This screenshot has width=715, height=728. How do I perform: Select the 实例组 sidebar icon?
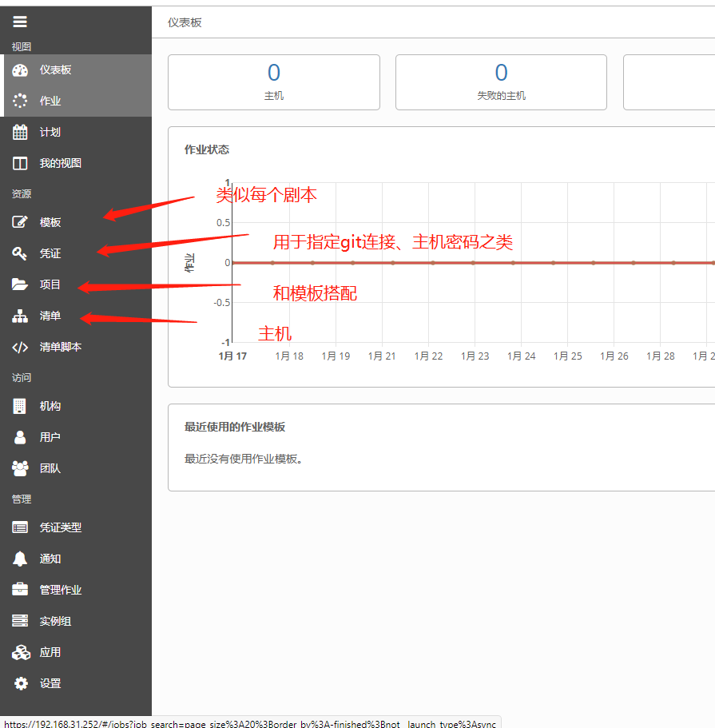tap(19, 620)
